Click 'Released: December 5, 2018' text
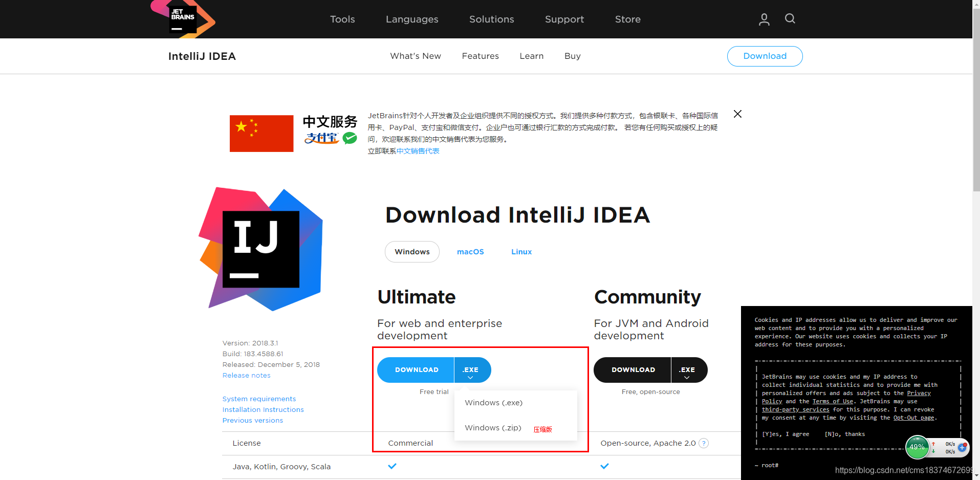Viewport: 980px width, 480px height. pyautogui.click(x=271, y=365)
